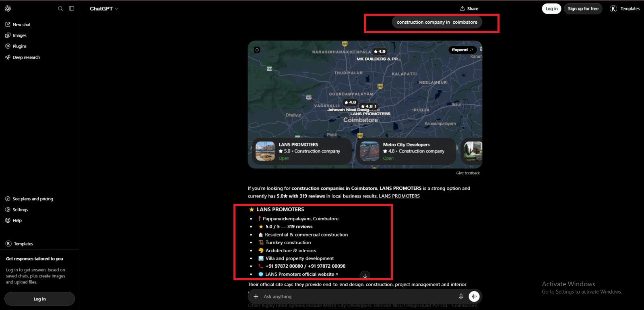Screen dimensions: 644x310
Task: Open the LANS PROMOTERS citation link
Action: [399, 196]
